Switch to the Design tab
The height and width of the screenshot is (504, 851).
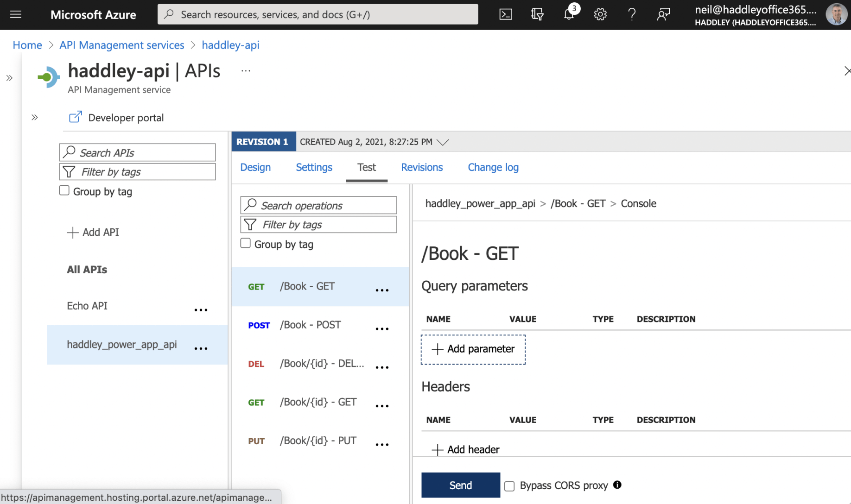255,167
